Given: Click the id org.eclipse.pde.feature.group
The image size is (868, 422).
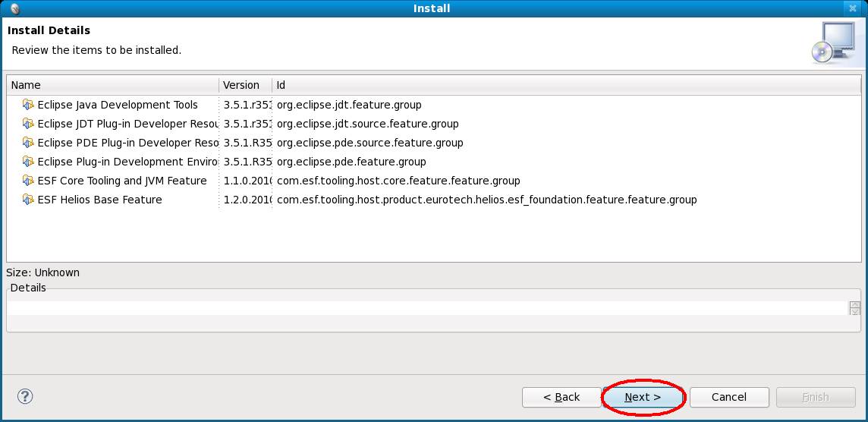Looking at the screenshot, I should click(x=351, y=162).
